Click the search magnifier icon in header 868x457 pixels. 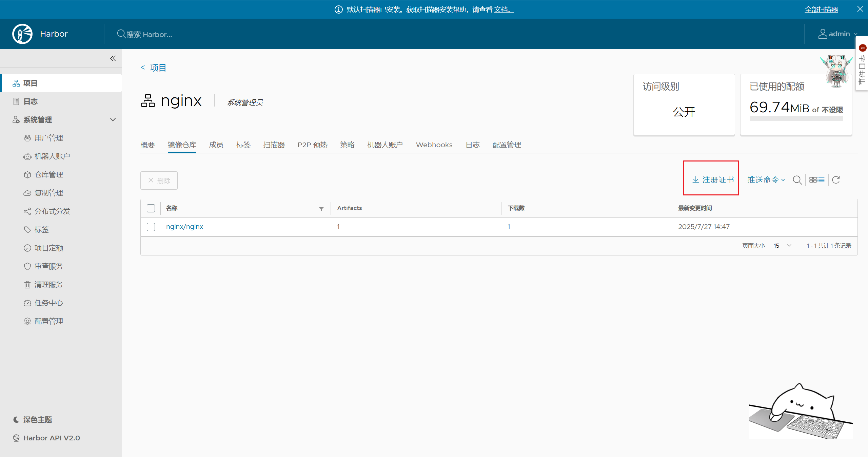pos(121,34)
